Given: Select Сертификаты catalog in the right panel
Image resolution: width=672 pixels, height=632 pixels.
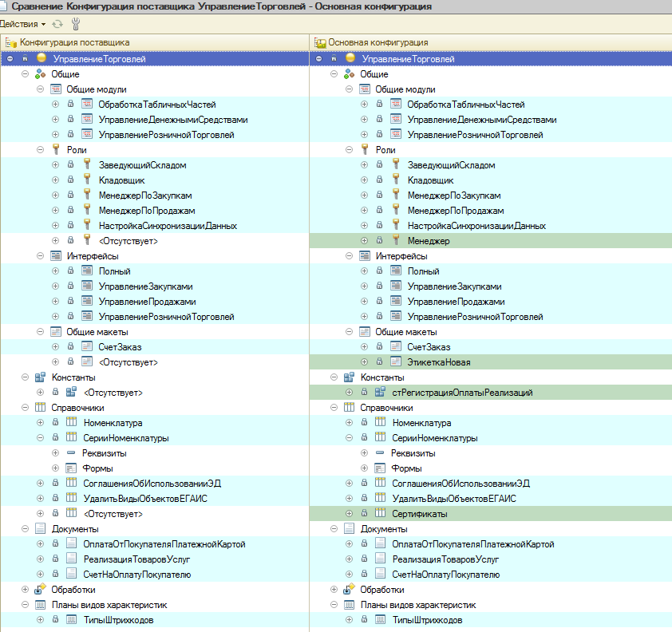Looking at the screenshot, I should click(419, 514).
